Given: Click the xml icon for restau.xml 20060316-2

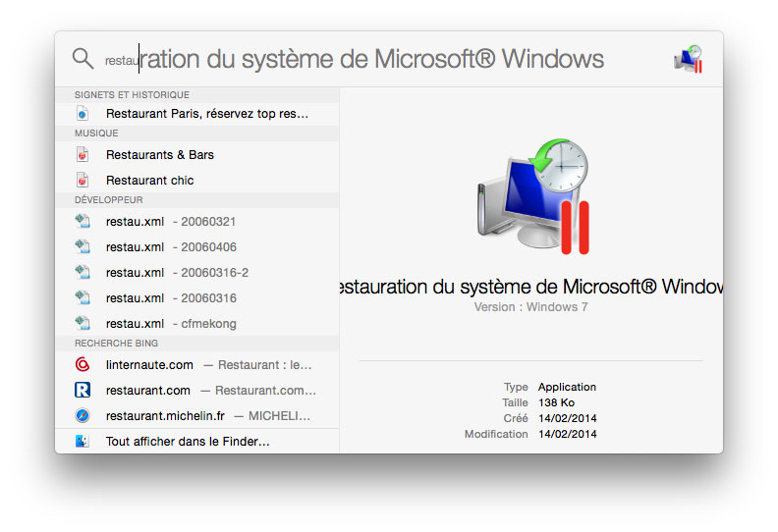Looking at the screenshot, I should [x=83, y=272].
